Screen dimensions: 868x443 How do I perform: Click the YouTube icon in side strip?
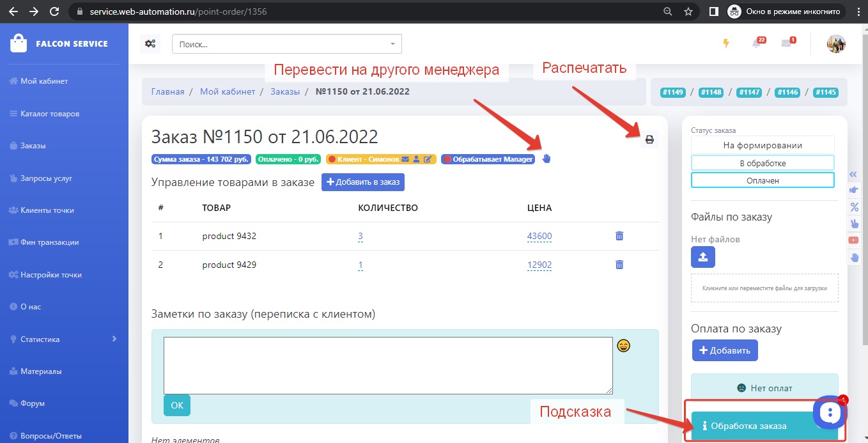pyautogui.click(x=854, y=240)
